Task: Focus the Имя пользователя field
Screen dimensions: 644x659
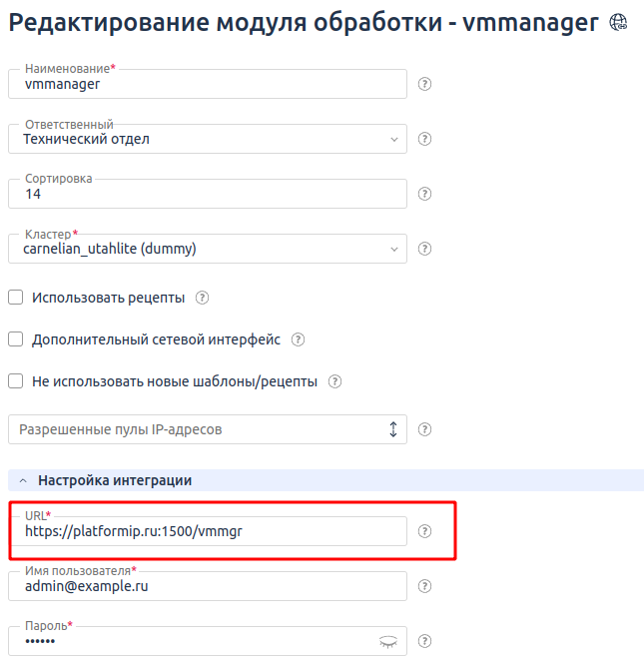Action: (x=208, y=587)
